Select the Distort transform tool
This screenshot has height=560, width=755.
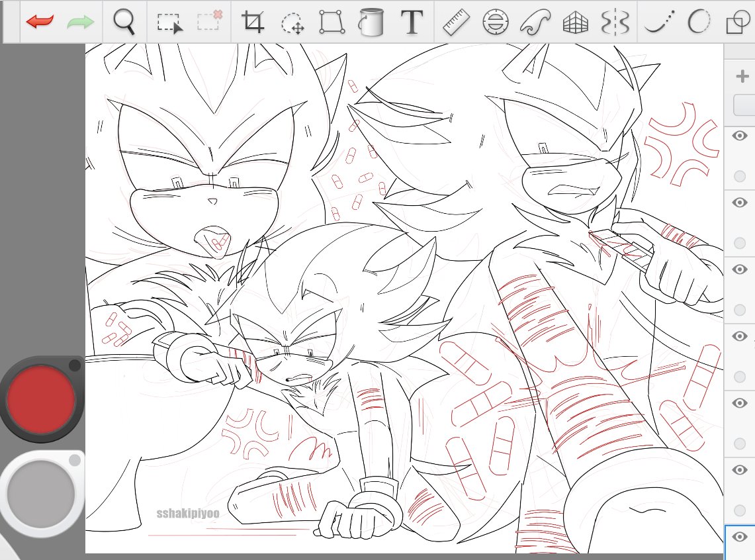332,22
